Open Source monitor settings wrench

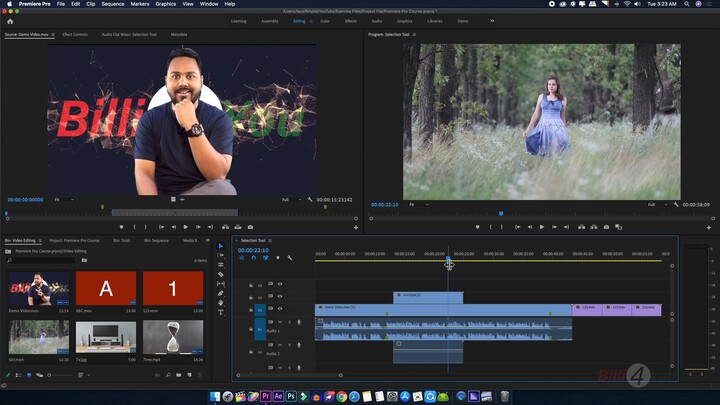310,200
